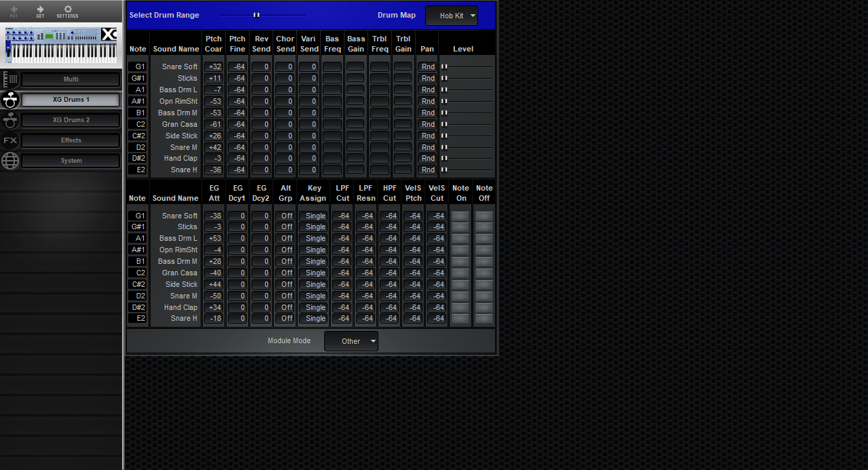Click Rnd button for Gran Casa pan

[x=427, y=124]
